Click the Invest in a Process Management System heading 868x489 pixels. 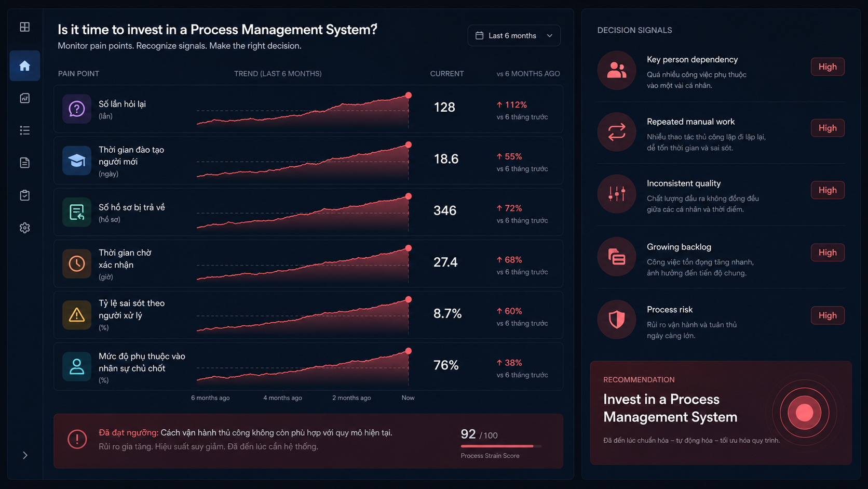670,408
